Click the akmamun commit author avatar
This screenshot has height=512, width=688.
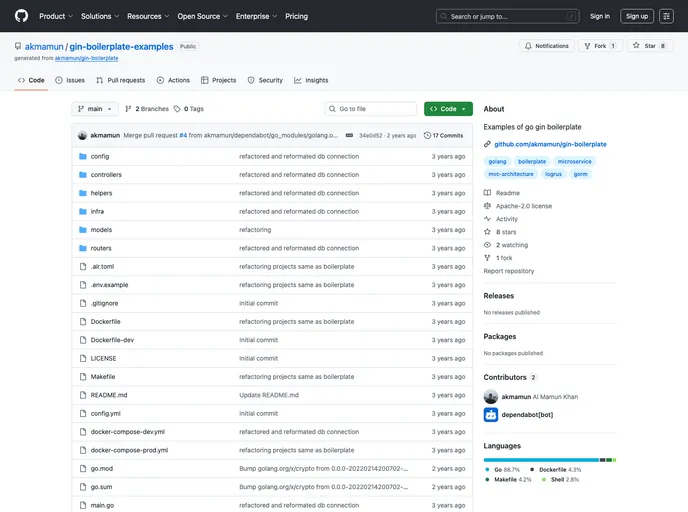[82, 135]
